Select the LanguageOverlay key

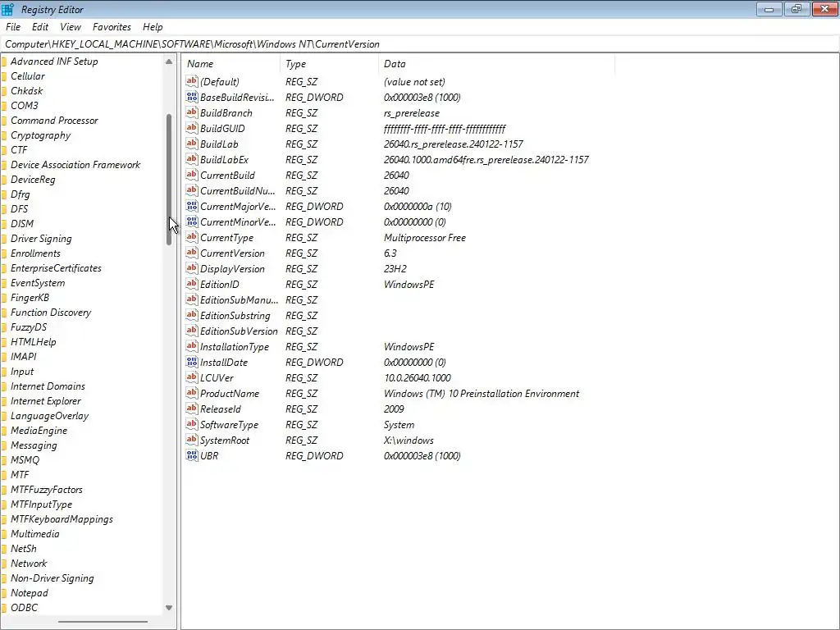(x=49, y=416)
